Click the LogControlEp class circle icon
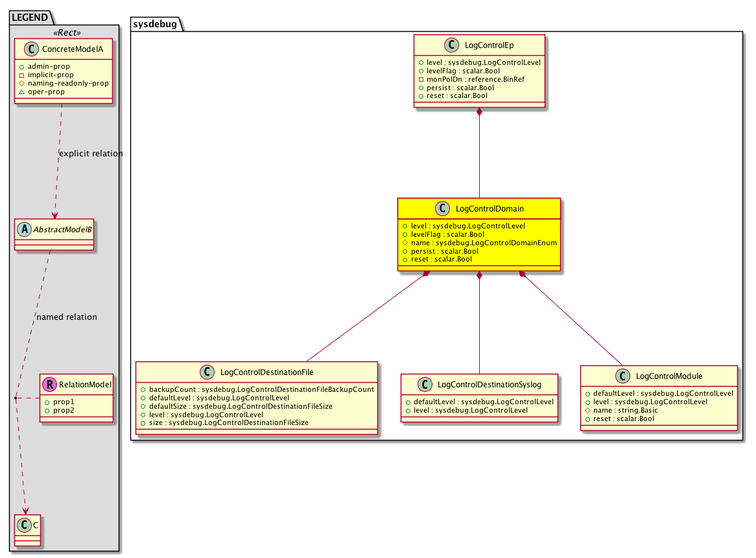Viewport: 756px width, 558px height. pyautogui.click(x=451, y=45)
